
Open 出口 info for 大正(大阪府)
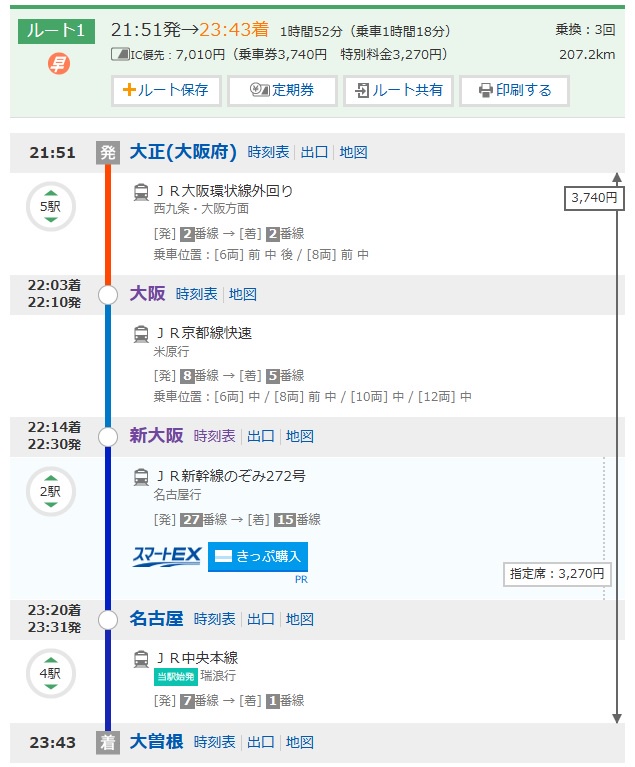pos(314,152)
